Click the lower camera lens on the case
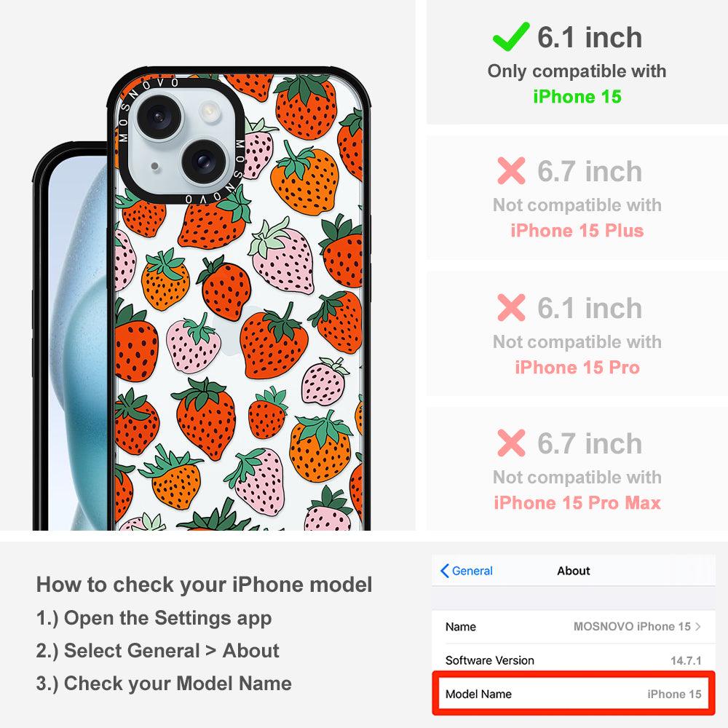The height and width of the screenshot is (728, 728). pos(203,161)
